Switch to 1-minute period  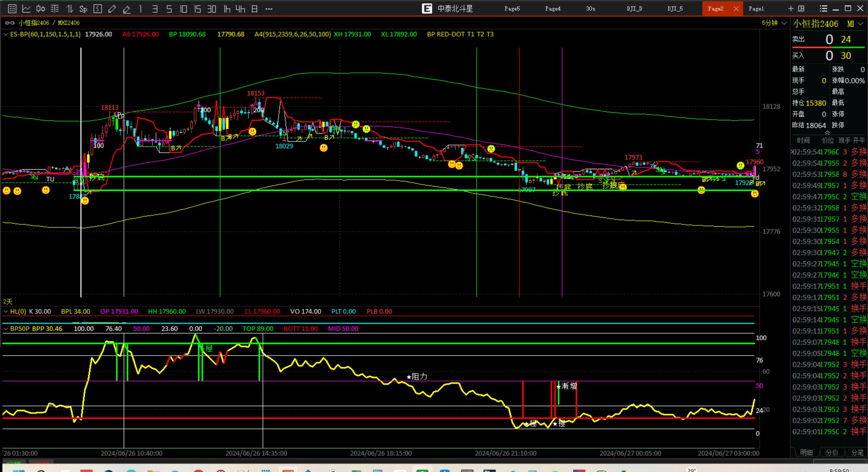(x=140, y=9)
